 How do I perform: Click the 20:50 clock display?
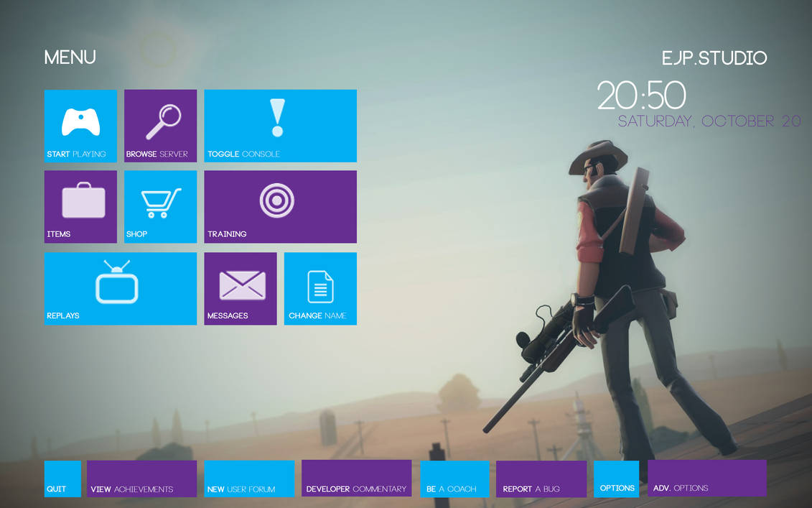pyautogui.click(x=642, y=96)
